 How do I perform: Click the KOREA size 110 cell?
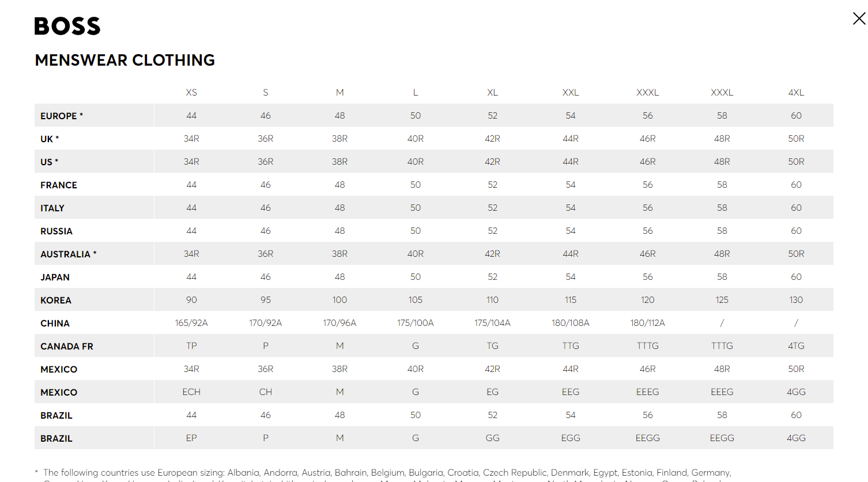click(x=492, y=299)
